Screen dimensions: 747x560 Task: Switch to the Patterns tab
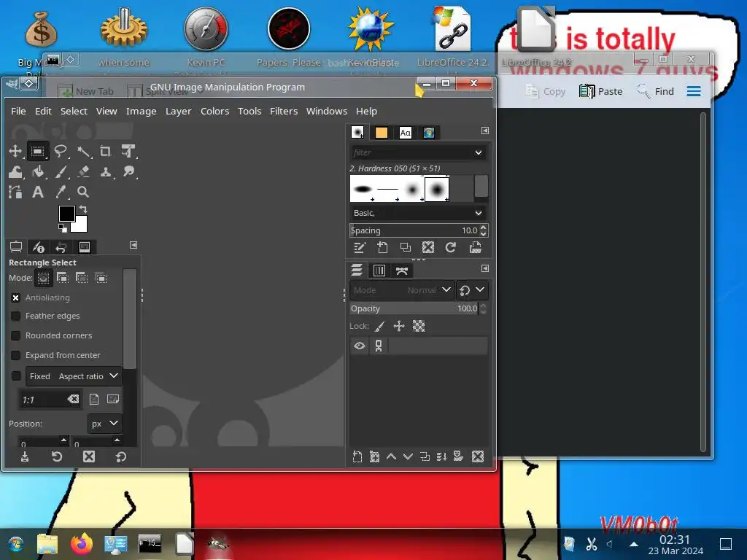tap(381, 133)
